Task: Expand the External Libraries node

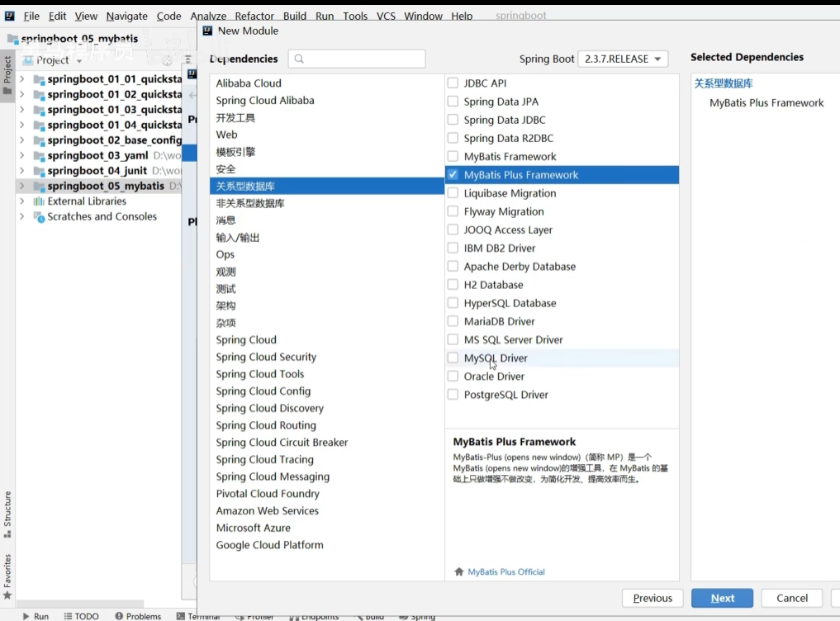Action: tap(22, 201)
